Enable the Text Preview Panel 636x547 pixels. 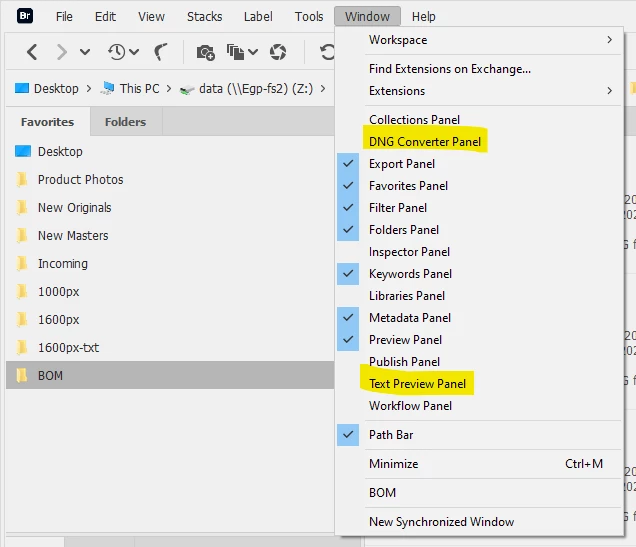(x=479, y=384)
